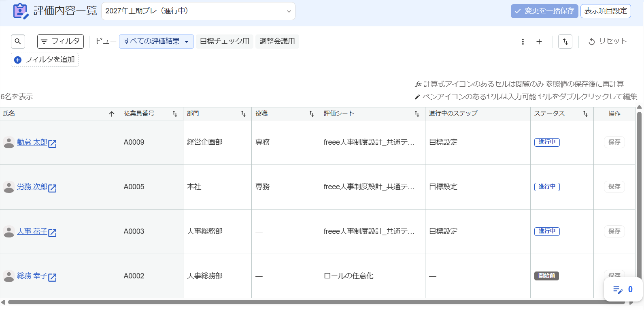
Task: Open 人事 花子 employee link
Action: 32,231
